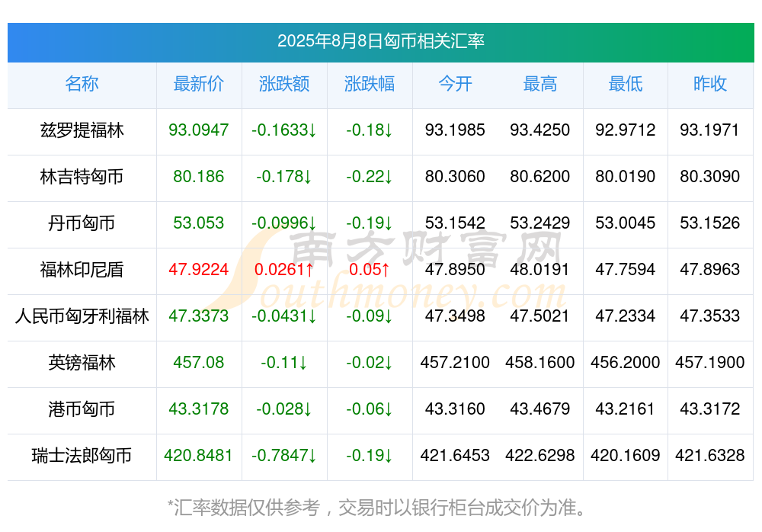Click change amount -0.11↓
The width and height of the screenshot is (762, 532).
(x=283, y=362)
